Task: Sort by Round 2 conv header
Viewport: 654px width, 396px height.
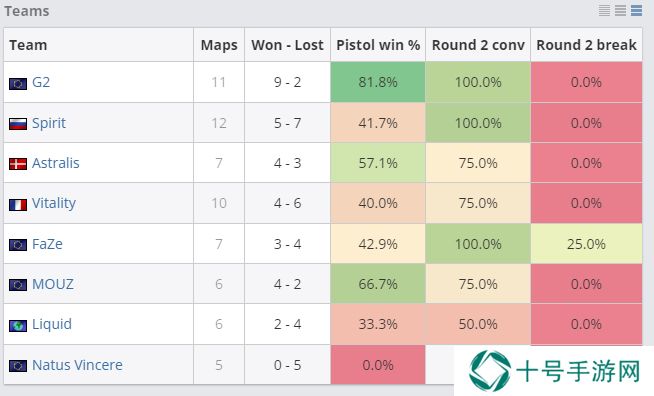Action: [x=478, y=45]
